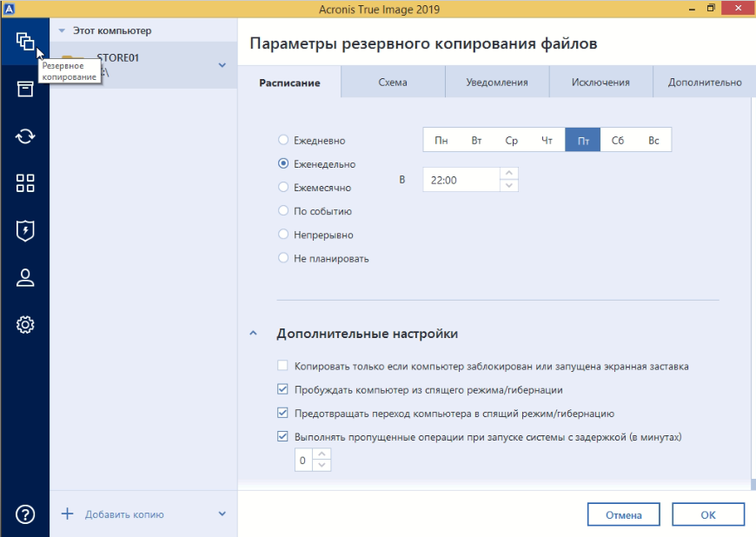This screenshot has height=537, width=756.
Task: Select the По событию schedule option
Action: click(283, 210)
